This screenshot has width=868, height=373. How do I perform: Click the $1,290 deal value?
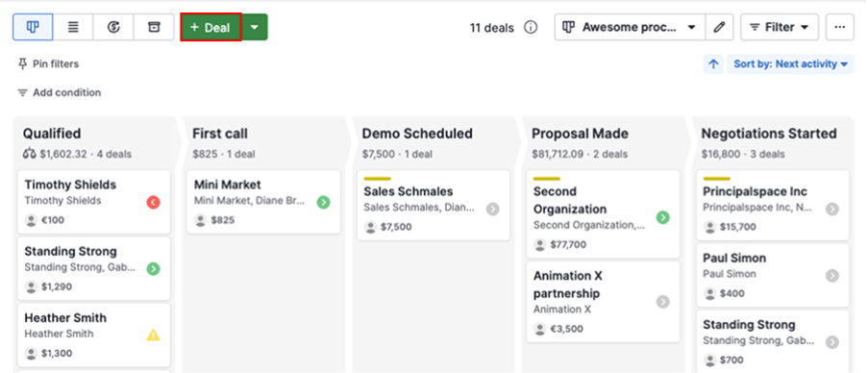pos(57,286)
